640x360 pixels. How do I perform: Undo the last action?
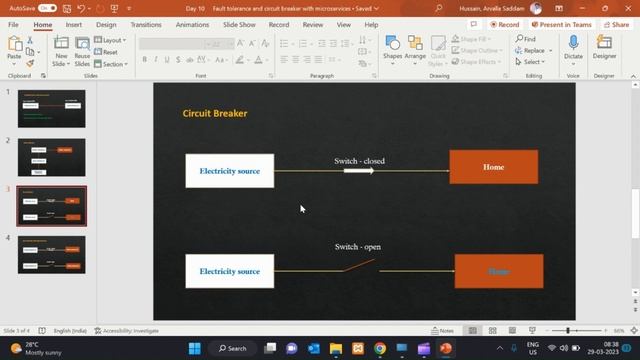coord(81,8)
